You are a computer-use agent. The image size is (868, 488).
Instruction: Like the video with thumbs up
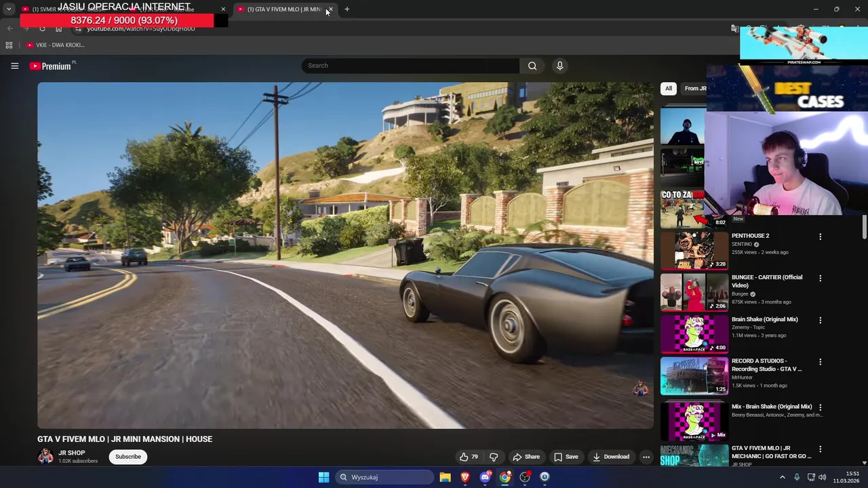tap(468, 457)
